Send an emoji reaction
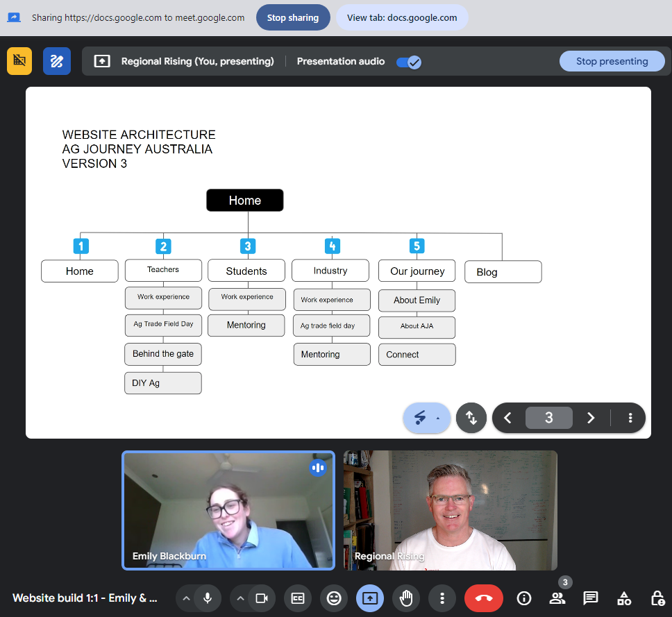Viewport: 672px width, 617px height. pyautogui.click(x=334, y=598)
